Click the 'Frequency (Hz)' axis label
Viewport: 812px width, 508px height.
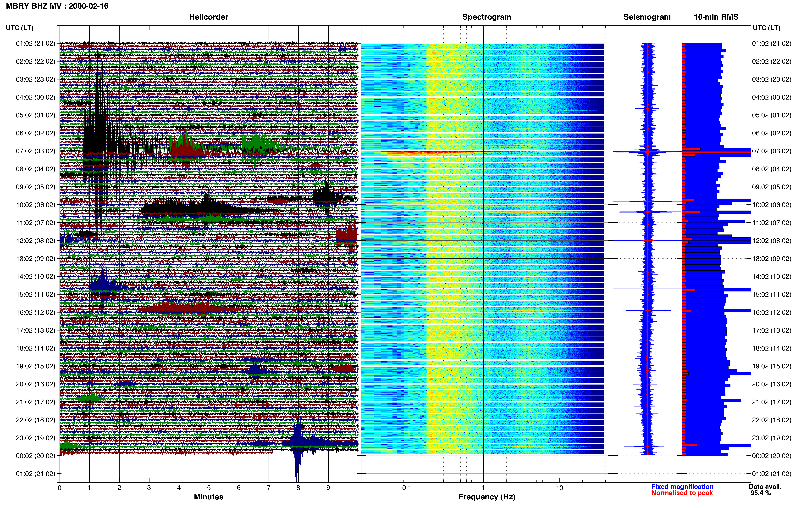click(487, 497)
